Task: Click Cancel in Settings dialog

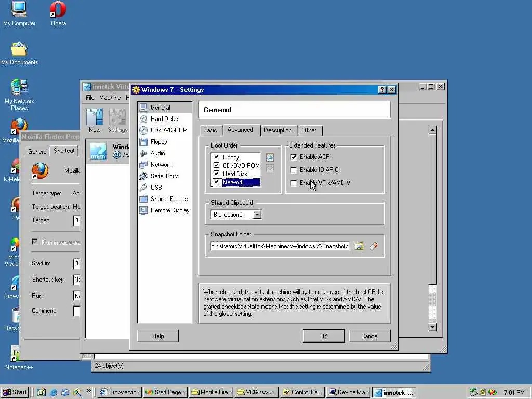Action: pyautogui.click(x=369, y=336)
